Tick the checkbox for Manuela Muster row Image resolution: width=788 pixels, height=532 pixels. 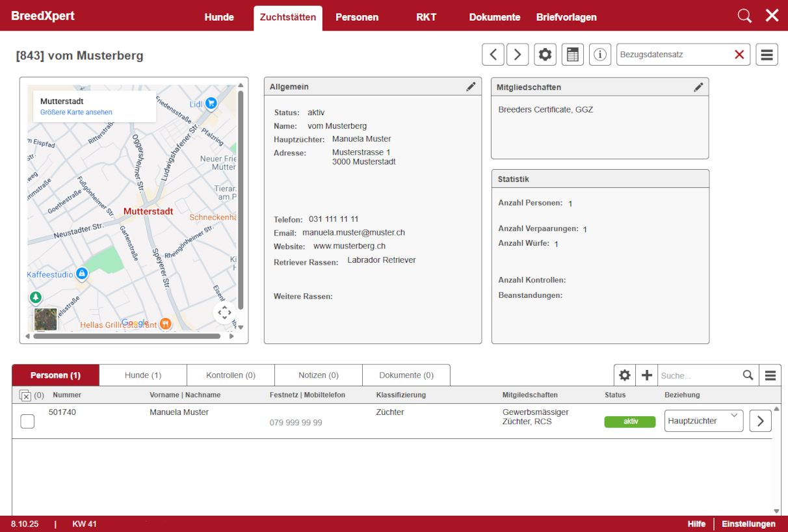pos(27,421)
